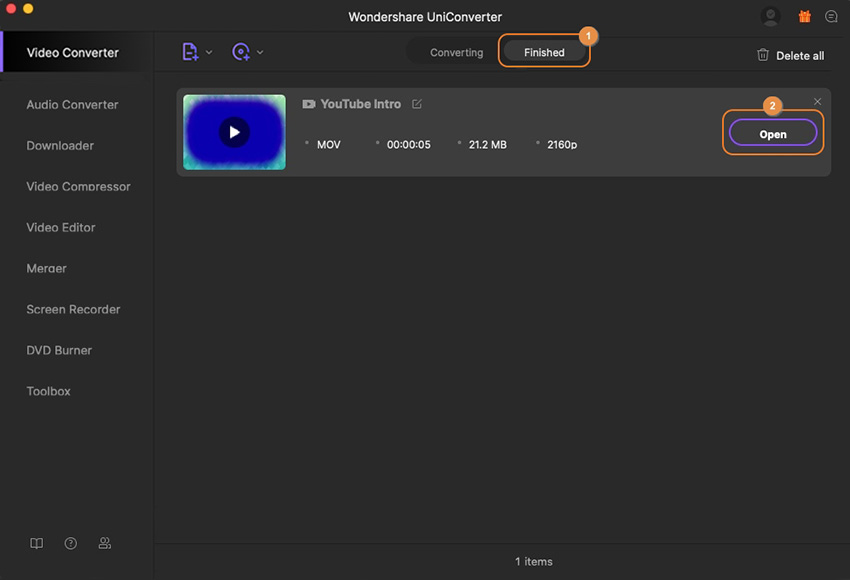This screenshot has width=850, height=580.
Task: Click the Add Files icon
Action: pyautogui.click(x=190, y=52)
